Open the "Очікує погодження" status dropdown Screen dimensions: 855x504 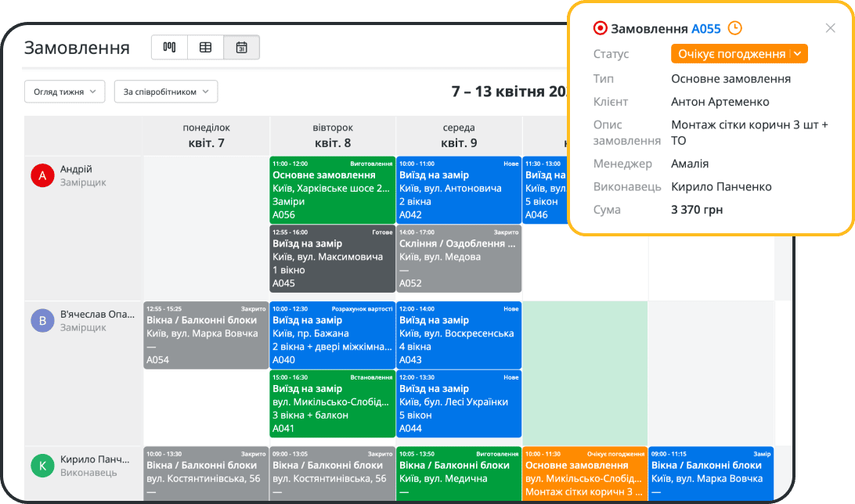[x=738, y=54]
